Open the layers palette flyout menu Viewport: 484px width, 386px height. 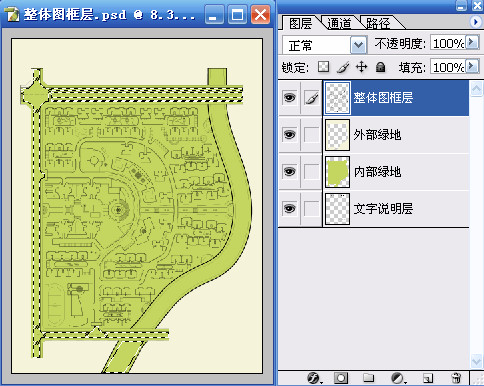pyautogui.click(x=475, y=22)
